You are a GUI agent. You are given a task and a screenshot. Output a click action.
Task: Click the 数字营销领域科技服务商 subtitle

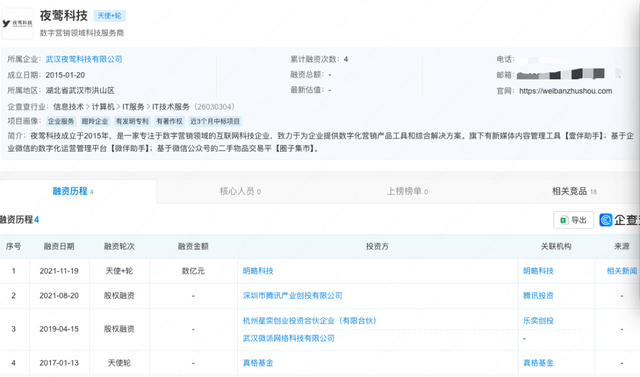[x=82, y=33]
